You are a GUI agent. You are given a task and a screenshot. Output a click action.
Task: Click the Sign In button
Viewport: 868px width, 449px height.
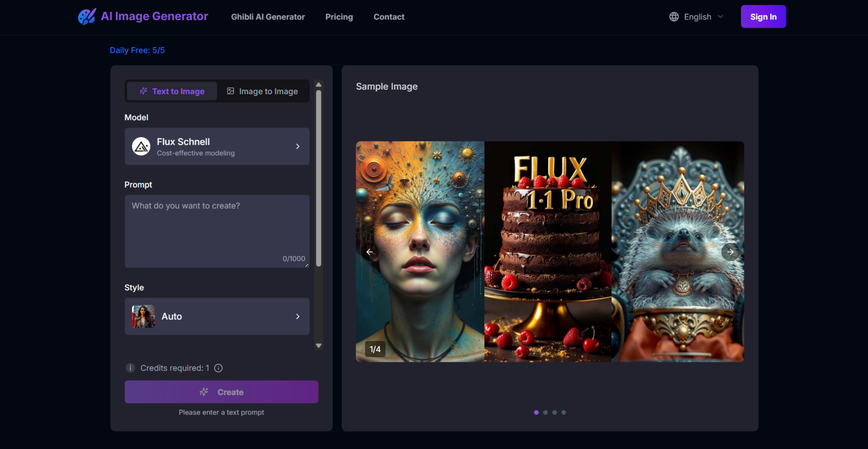click(x=763, y=17)
